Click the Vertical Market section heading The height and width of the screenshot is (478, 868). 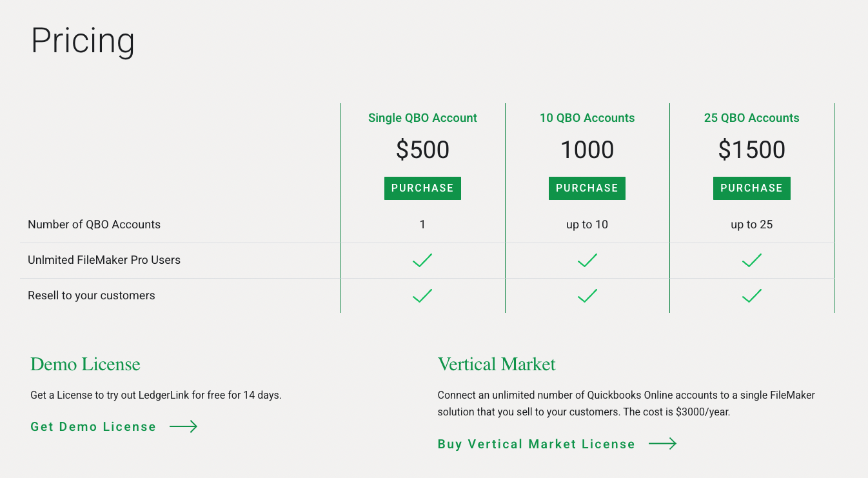point(497,364)
